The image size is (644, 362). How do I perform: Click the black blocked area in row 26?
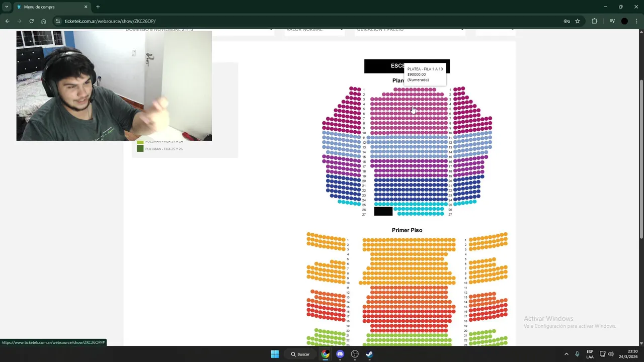383,211
